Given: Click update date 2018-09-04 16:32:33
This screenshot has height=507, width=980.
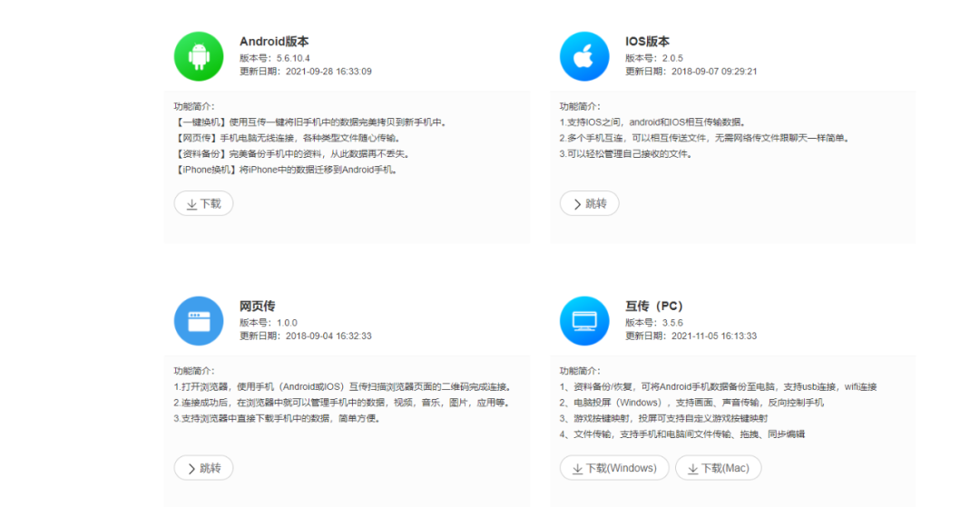Looking at the screenshot, I should [x=328, y=336].
